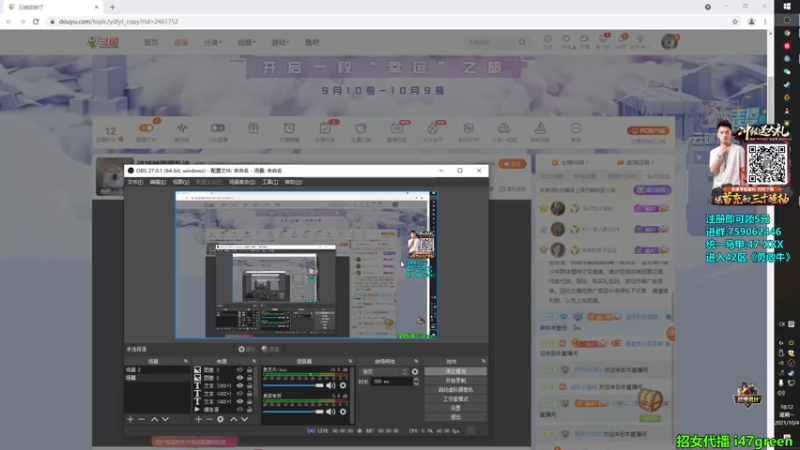Toggle the lock on the 媒体源 source
Image resolution: width=800 pixels, height=450 pixels.
click(x=249, y=409)
